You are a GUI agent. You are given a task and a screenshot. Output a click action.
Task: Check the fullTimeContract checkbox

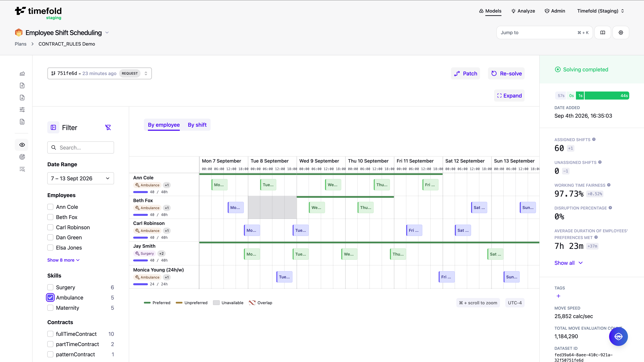50,334
